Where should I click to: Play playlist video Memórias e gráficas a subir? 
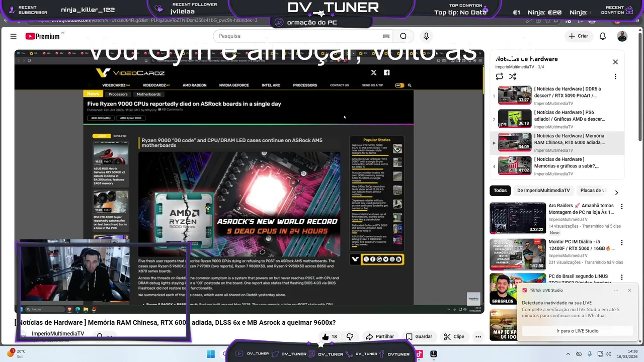(557, 165)
